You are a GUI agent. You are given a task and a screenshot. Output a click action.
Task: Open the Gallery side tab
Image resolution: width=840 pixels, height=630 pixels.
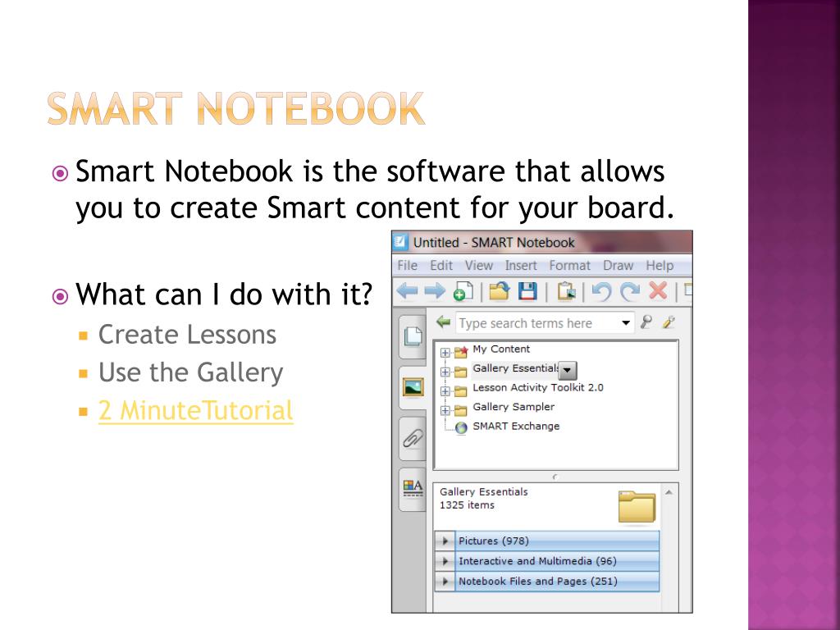click(x=413, y=387)
